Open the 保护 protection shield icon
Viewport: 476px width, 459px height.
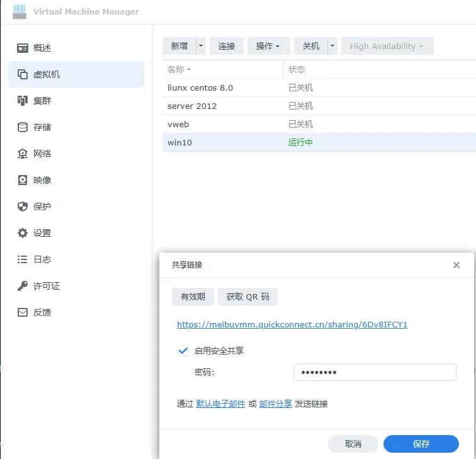tap(23, 207)
